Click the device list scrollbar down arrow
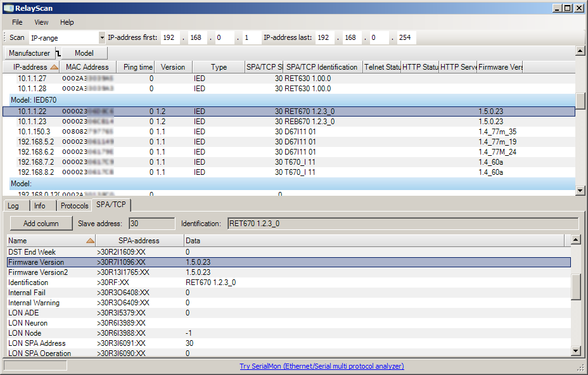The image size is (588, 375). [x=580, y=191]
